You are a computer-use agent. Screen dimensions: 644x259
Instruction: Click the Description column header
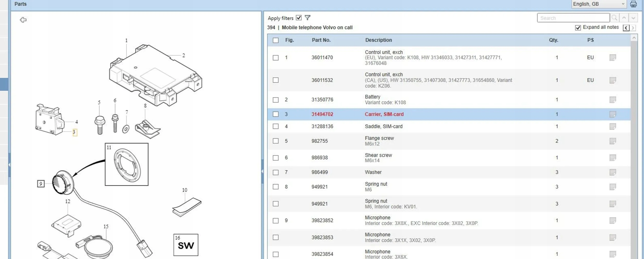click(378, 40)
